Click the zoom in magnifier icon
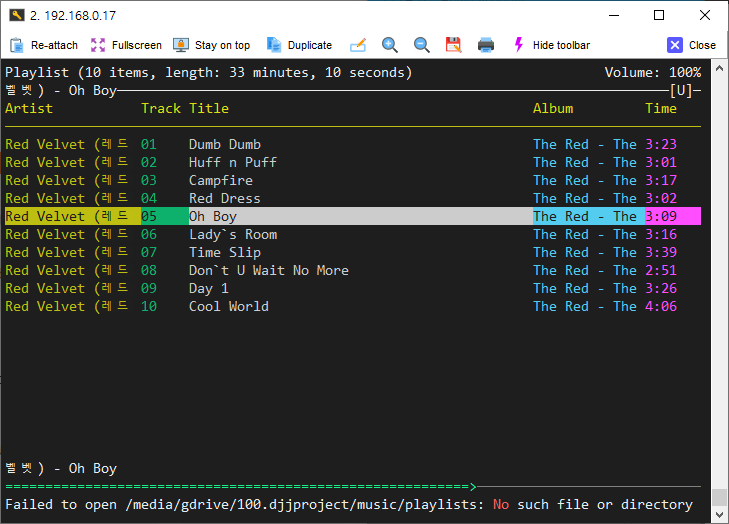Image resolution: width=729 pixels, height=524 pixels. pos(390,45)
